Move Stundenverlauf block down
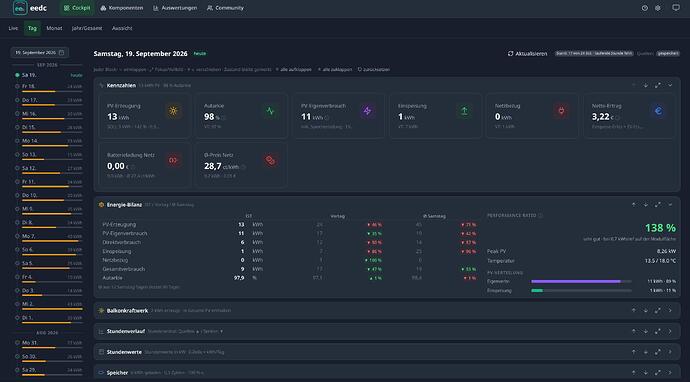 tap(646, 331)
